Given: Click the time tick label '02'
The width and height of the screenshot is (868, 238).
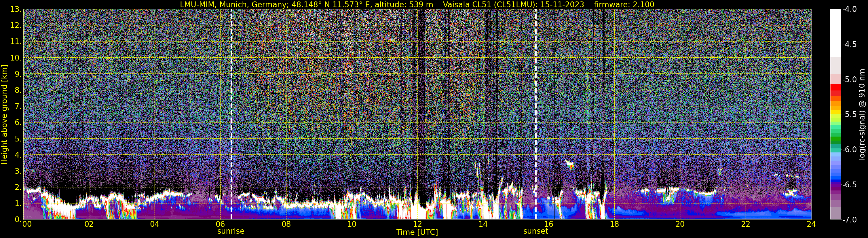Looking at the screenshot, I should click(89, 224).
